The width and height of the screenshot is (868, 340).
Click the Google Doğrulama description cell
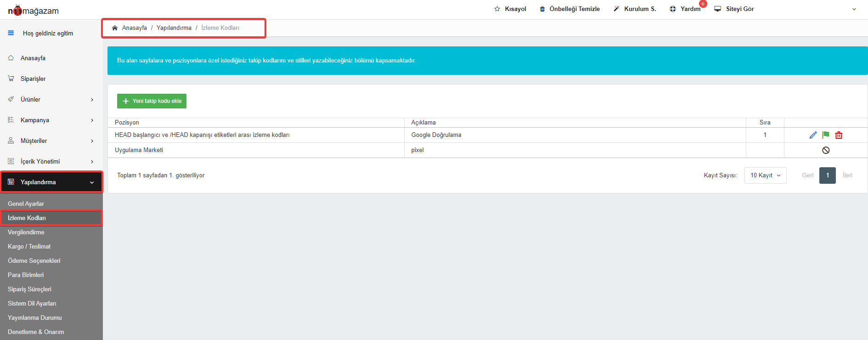(575, 135)
